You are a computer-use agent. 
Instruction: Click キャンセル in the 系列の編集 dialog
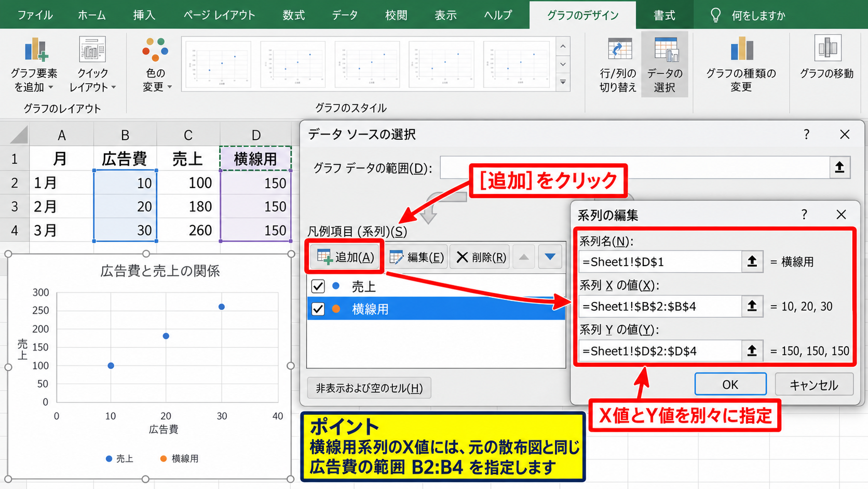point(814,385)
